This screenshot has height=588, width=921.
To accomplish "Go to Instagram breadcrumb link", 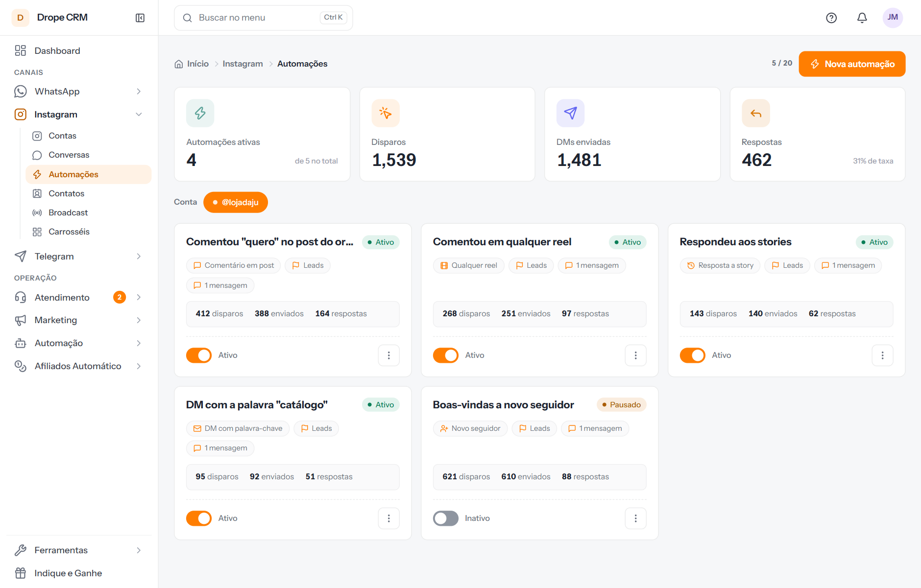I will coord(242,64).
